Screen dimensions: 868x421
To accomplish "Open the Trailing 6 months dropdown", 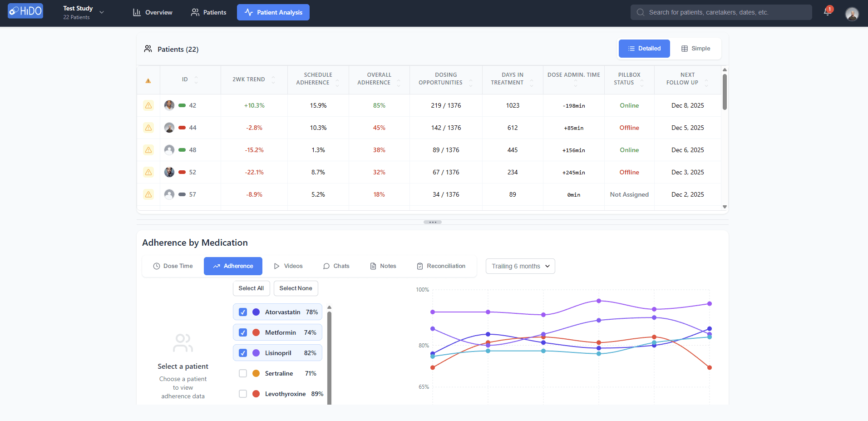I will click(x=520, y=266).
